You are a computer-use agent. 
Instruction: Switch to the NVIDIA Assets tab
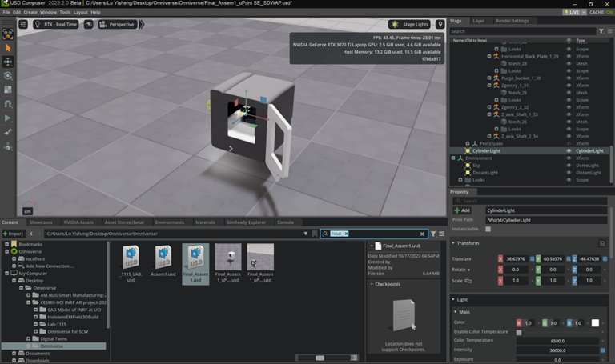point(78,222)
